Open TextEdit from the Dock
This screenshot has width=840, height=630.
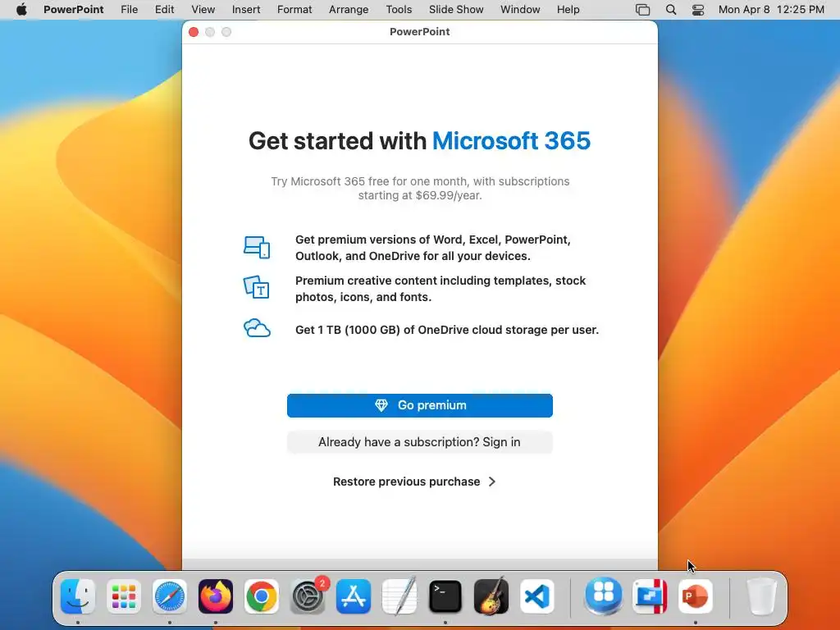click(399, 596)
